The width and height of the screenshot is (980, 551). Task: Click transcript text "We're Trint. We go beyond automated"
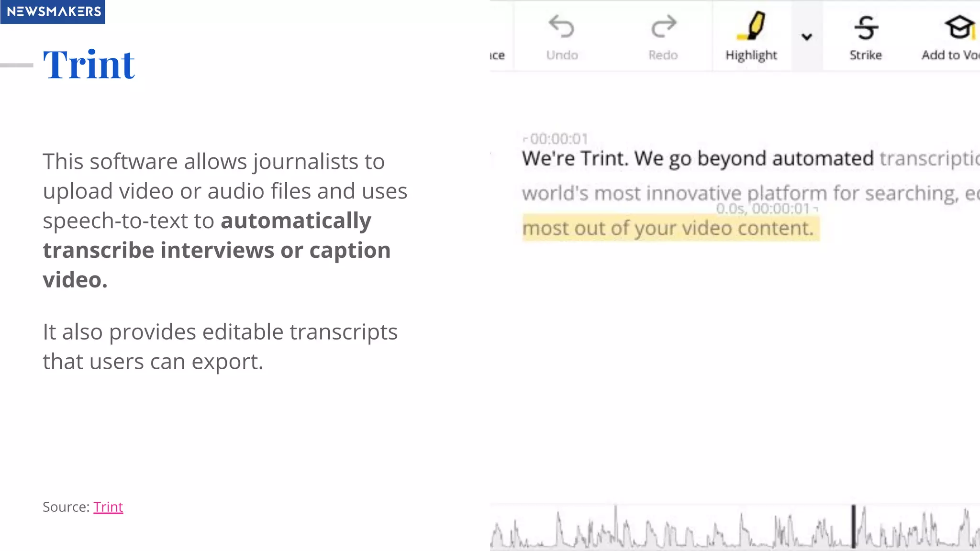[698, 158]
